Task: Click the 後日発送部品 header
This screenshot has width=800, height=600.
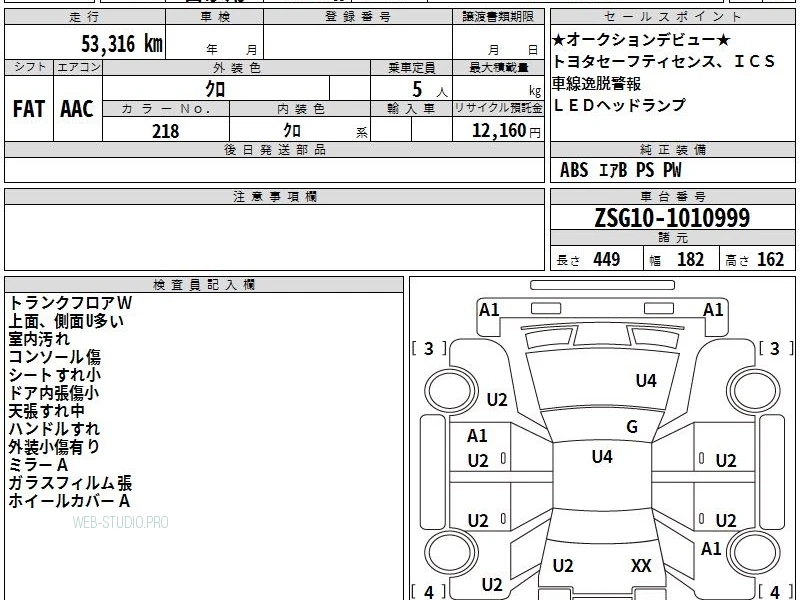Action: [x=274, y=149]
